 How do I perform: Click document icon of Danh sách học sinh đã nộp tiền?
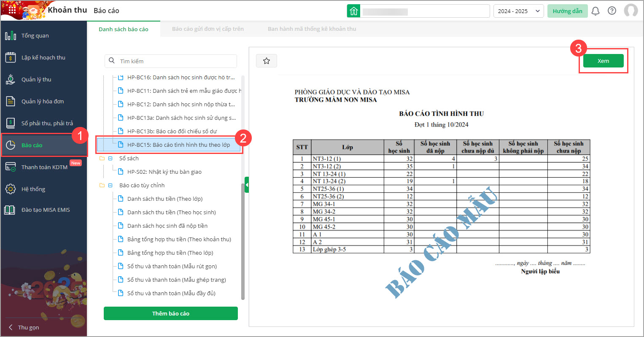click(x=121, y=226)
